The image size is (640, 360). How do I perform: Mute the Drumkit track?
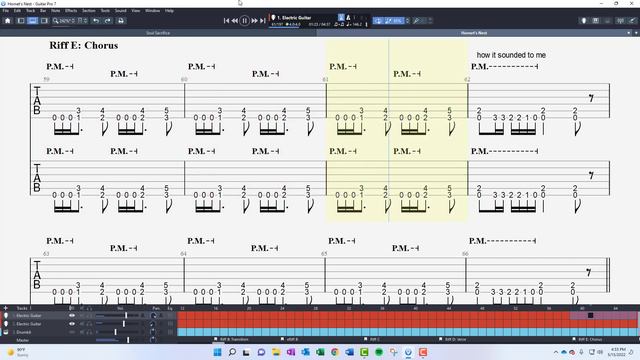click(x=82, y=332)
